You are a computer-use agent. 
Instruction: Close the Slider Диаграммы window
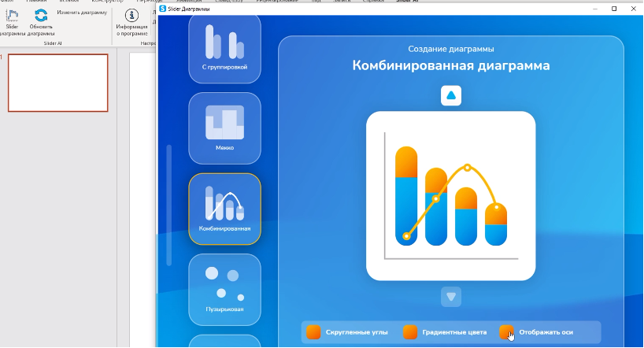[x=633, y=9]
